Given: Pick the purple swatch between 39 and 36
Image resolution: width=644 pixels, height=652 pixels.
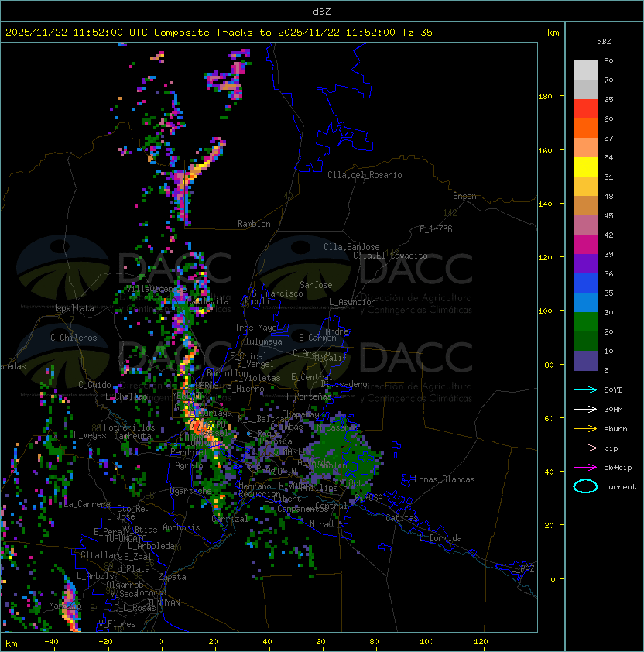Looking at the screenshot, I should pyautogui.click(x=585, y=263).
